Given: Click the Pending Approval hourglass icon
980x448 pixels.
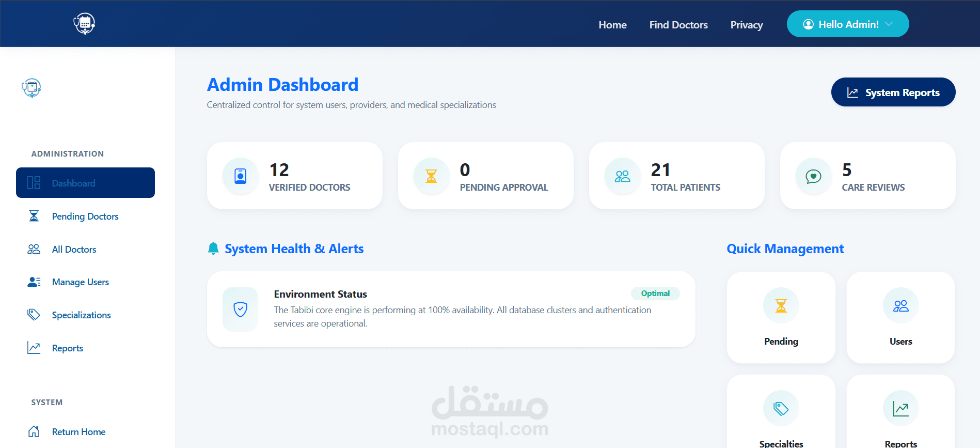Looking at the screenshot, I should [431, 176].
